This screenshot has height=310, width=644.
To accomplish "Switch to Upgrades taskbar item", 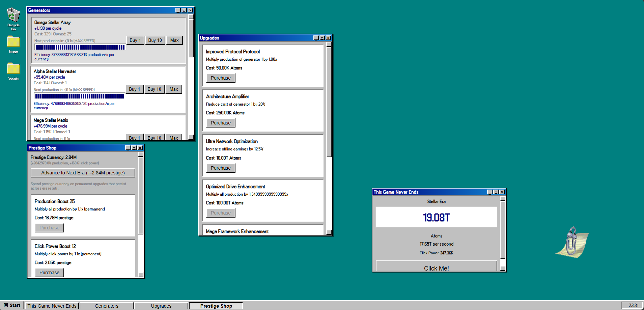I will click(x=161, y=306).
